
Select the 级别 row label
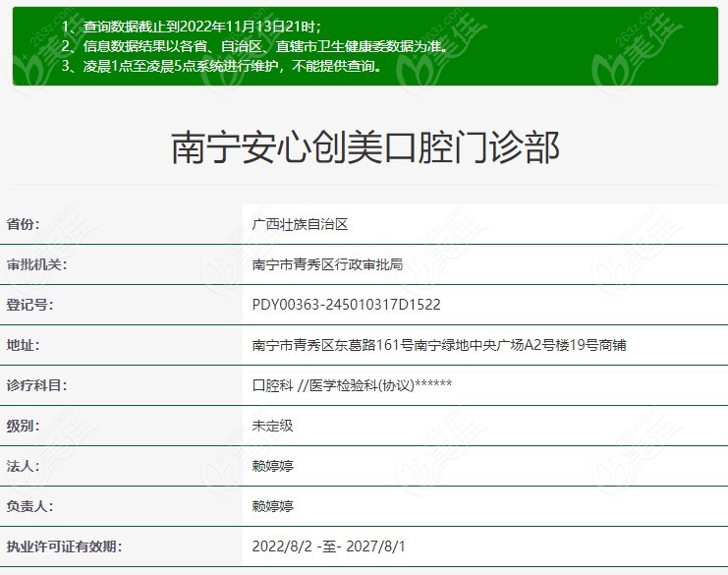click(24, 426)
